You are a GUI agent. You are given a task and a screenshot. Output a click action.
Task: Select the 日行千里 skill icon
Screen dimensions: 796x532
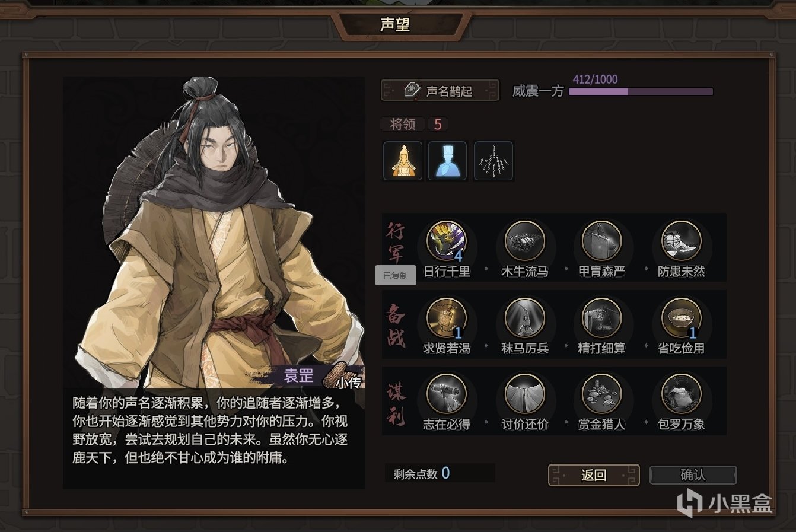[x=447, y=241]
